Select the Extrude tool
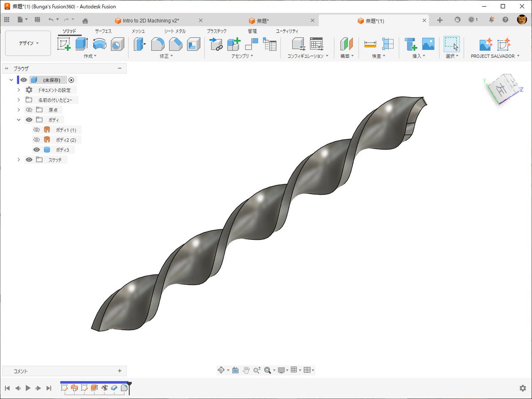Image resolution: width=532 pixels, height=399 pixels. pyautogui.click(x=81, y=43)
